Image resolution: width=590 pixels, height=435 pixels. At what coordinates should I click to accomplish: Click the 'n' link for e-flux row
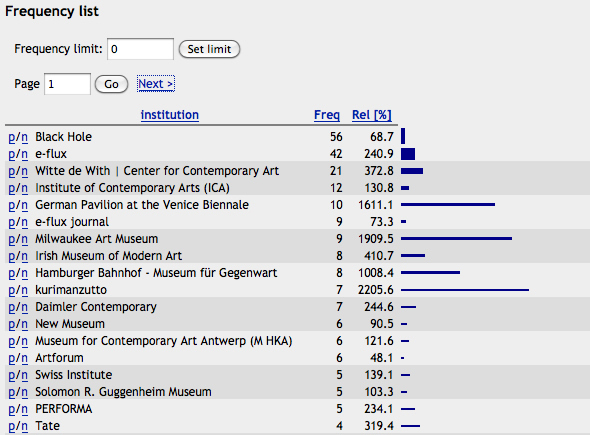pos(24,155)
